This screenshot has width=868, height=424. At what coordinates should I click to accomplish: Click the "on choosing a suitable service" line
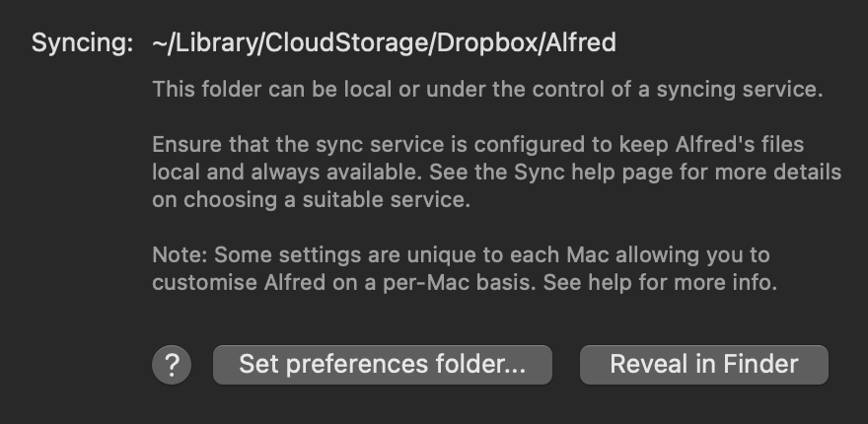click(x=308, y=200)
